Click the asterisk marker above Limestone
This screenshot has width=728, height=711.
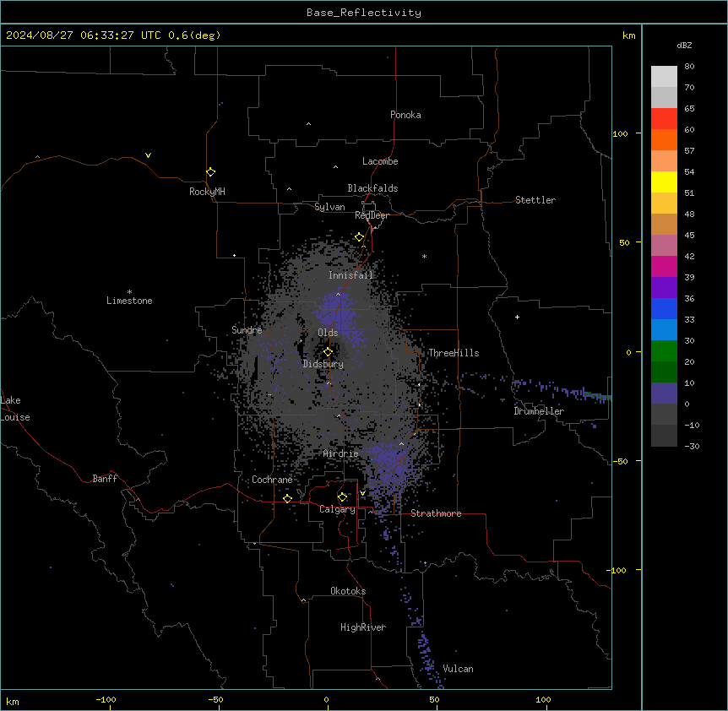click(x=129, y=292)
